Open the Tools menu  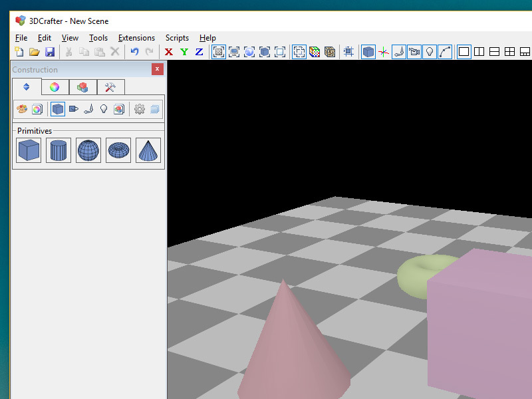click(98, 38)
